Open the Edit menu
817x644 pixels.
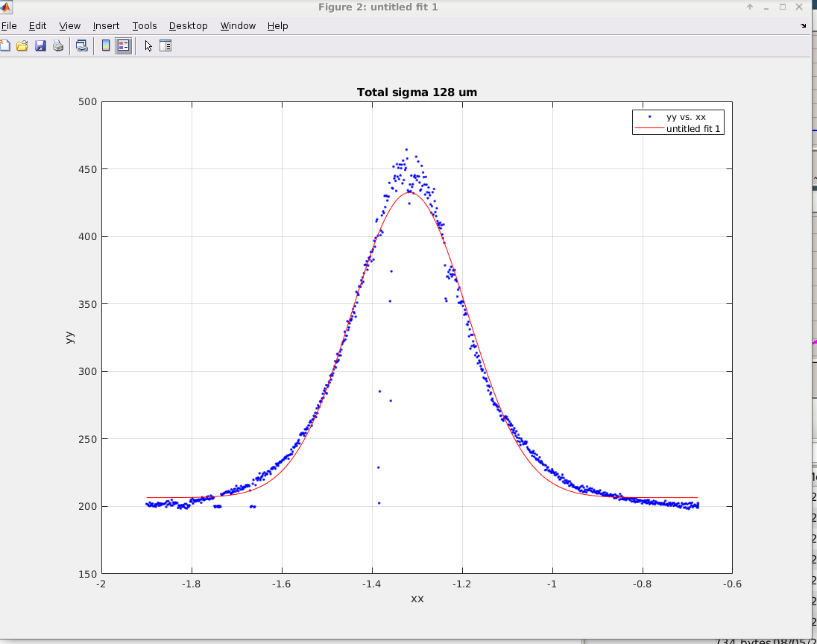pyautogui.click(x=37, y=26)
